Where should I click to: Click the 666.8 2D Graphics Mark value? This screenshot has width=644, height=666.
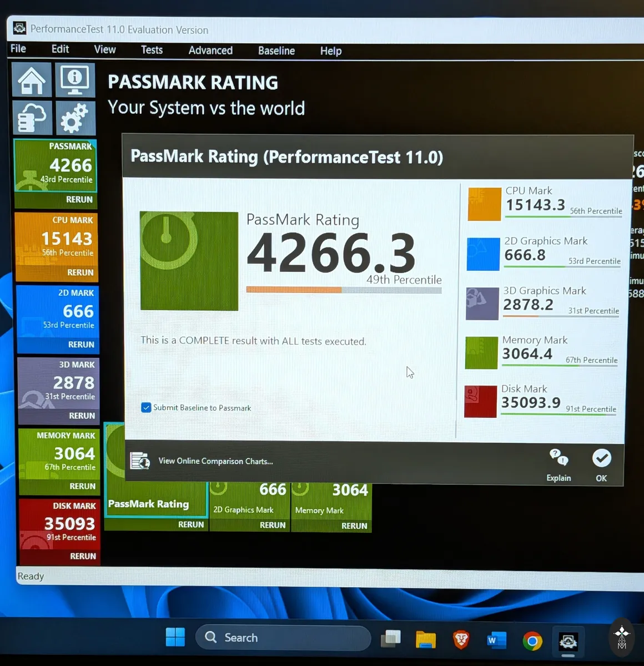tap(525, 255)
